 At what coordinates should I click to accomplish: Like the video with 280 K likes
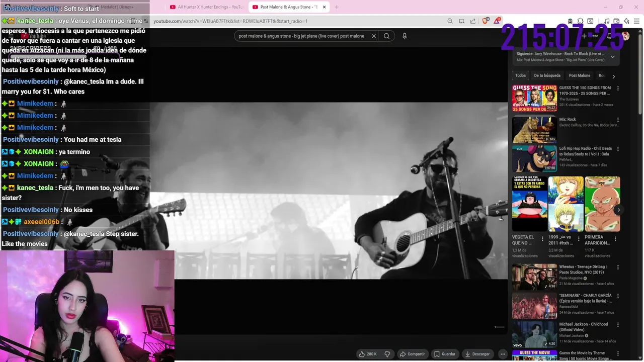click(x=368, y=354)
